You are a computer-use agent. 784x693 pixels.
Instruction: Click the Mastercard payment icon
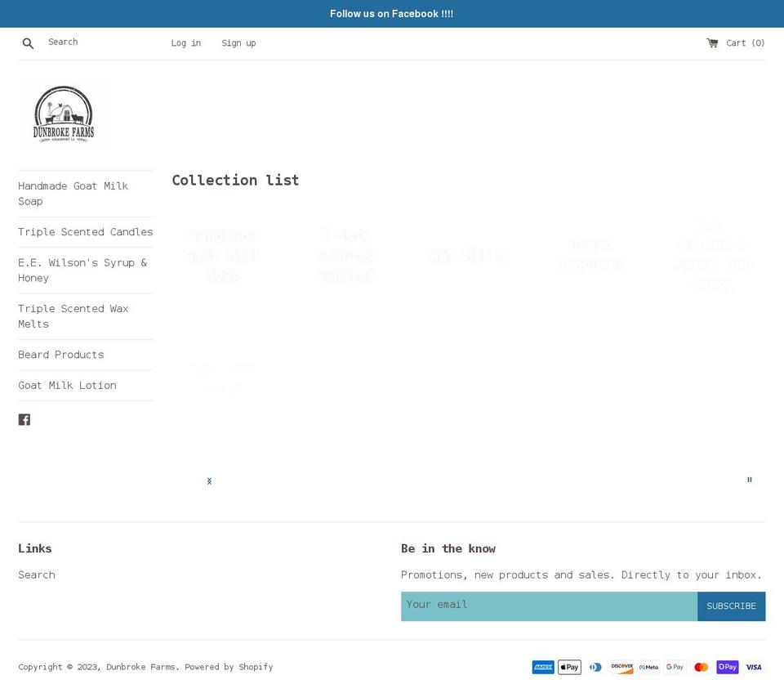click(701, 667)
